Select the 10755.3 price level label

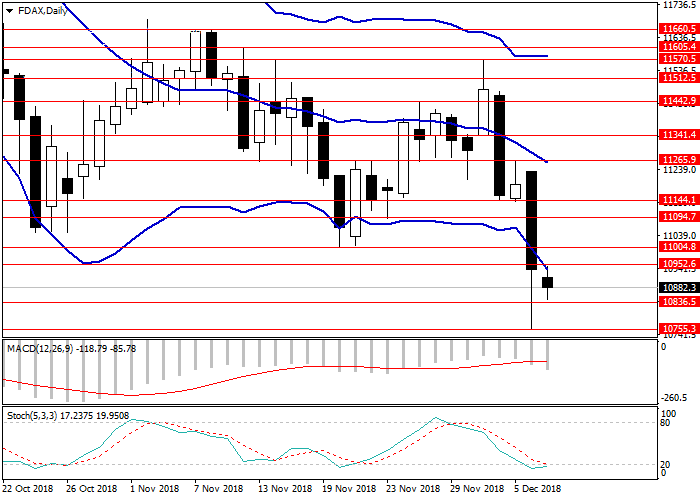(x=679, y=329)
